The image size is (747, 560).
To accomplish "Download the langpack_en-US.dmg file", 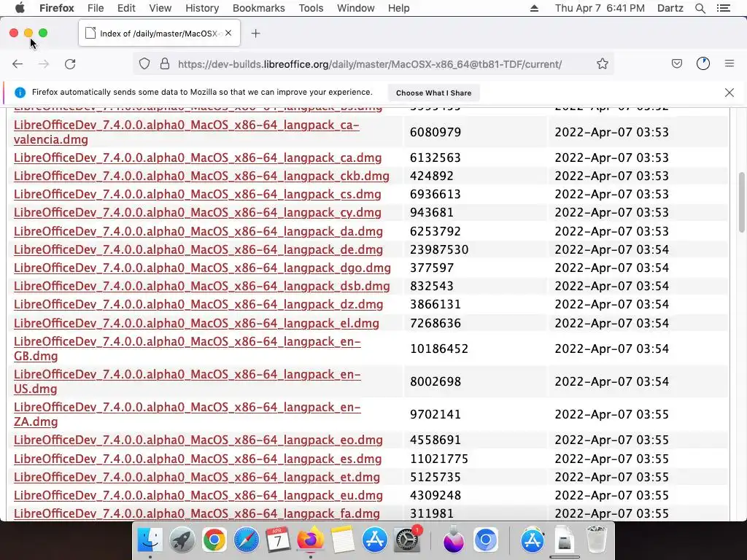I will click(187, 381).
